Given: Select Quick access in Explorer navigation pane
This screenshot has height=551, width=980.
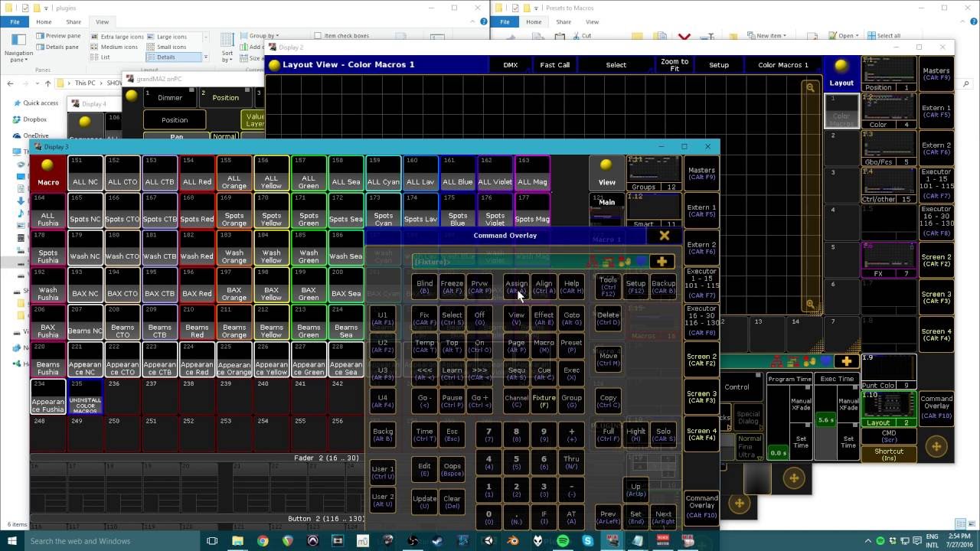Looking at the screenshot, I should [x=35, y=103].
